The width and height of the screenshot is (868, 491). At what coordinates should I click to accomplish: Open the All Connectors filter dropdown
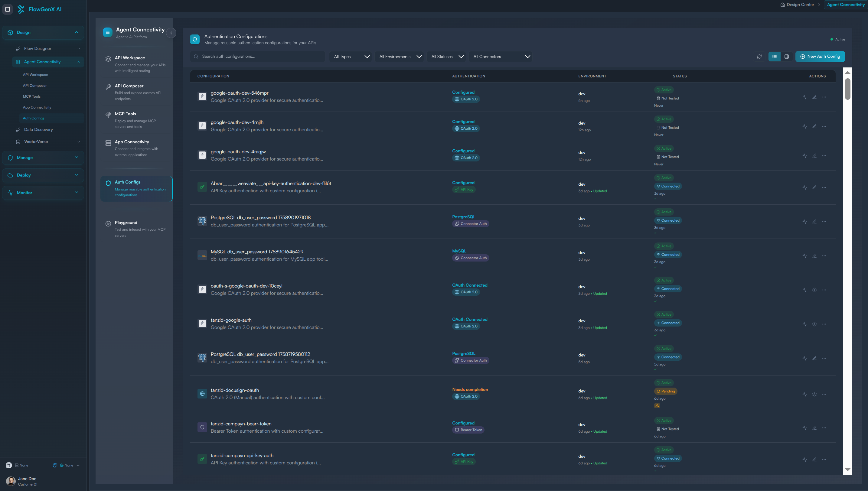pyautogui.click(x=501, y=57)
